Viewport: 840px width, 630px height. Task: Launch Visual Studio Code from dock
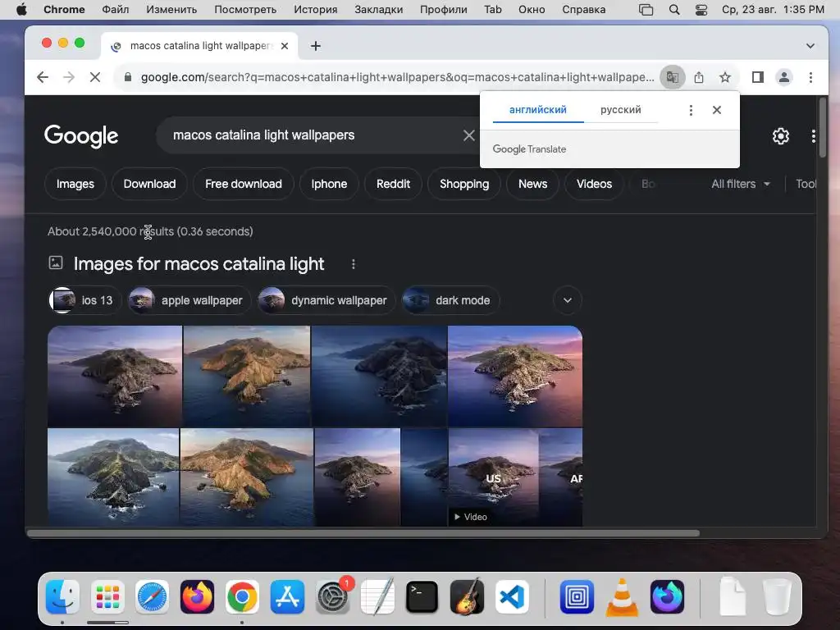pos(512,596)
